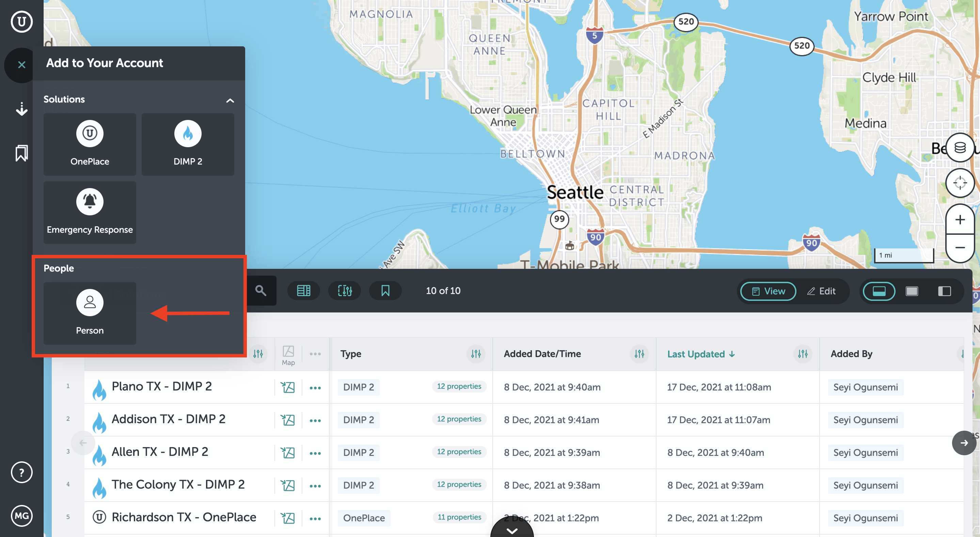Viewport: 980px width, 537px height.
Task: Open the map layers stack button
Action: click(960, 148)
